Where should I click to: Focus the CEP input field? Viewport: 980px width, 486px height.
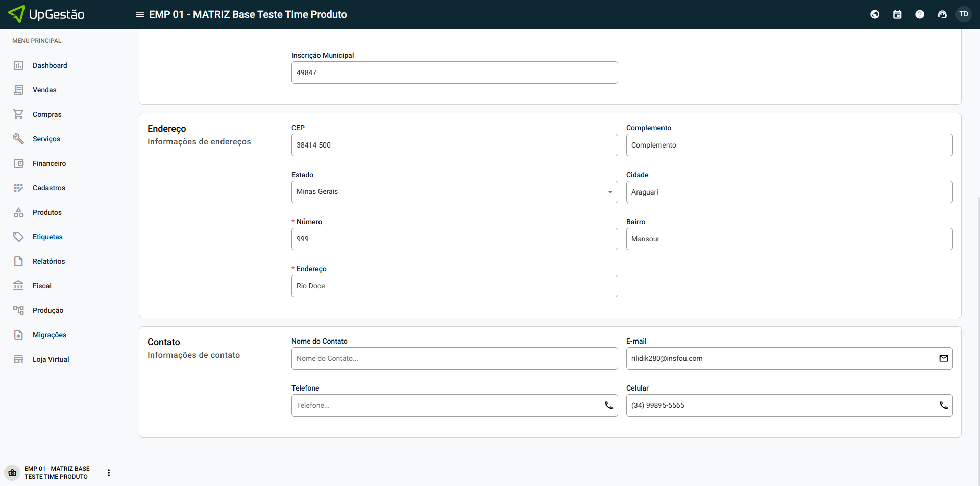454,145
